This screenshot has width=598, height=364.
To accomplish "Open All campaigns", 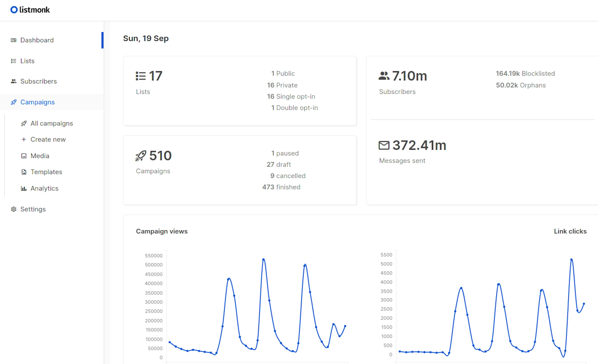I will pos(52,123).
